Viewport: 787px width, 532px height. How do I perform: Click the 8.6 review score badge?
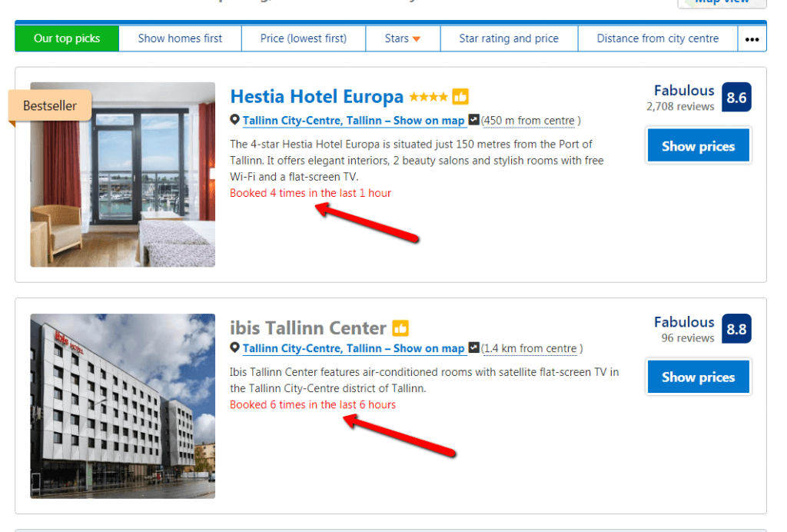(x=736, y=98)
